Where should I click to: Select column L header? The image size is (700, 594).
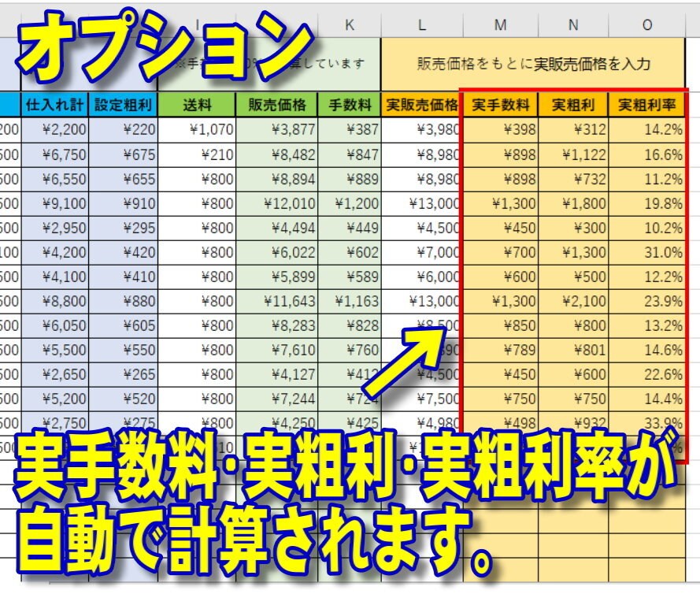pyautogui.click(x=422, y=25)
